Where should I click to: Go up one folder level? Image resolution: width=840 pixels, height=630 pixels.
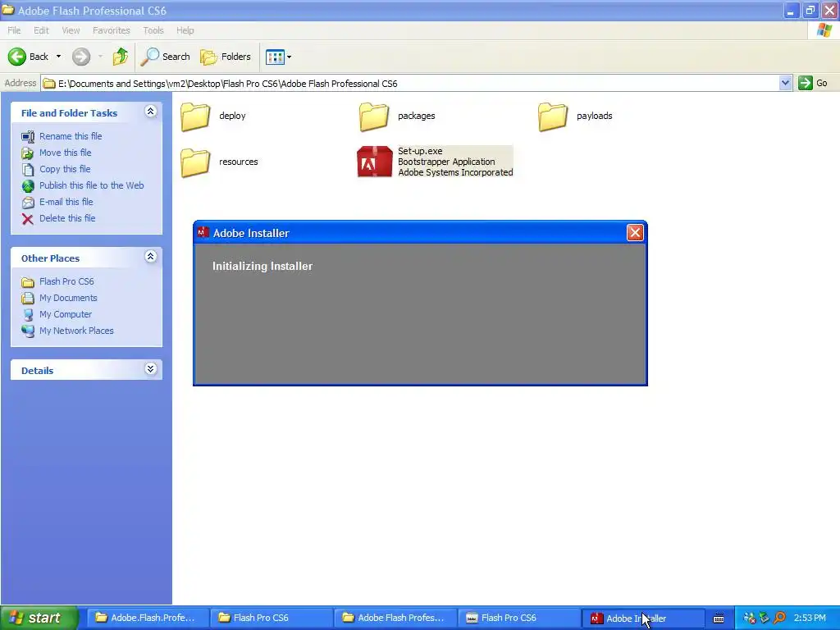tap(121, 57)
